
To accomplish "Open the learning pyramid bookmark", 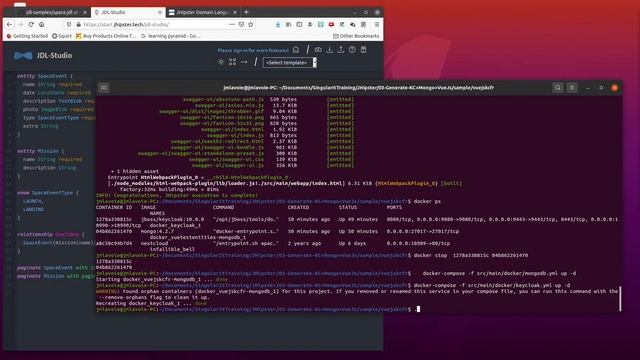I will pyautogui.click(x=171, y=36).
